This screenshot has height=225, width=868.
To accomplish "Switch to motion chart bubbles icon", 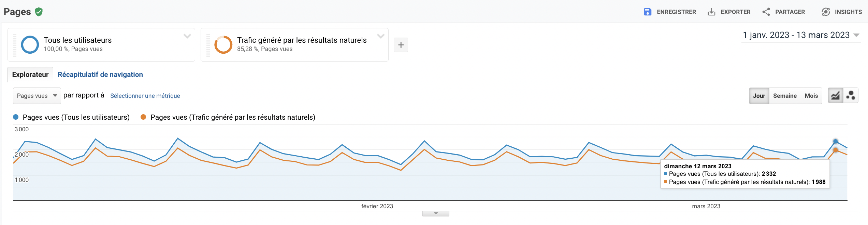I will pos(851,96).
